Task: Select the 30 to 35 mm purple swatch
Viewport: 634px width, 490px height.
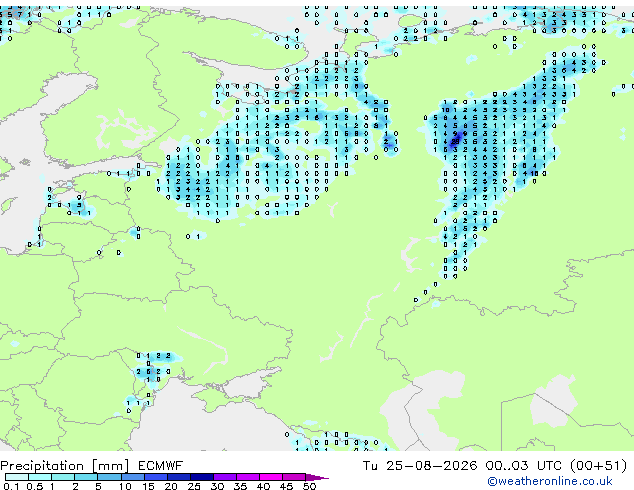Action: pos(225,477)
